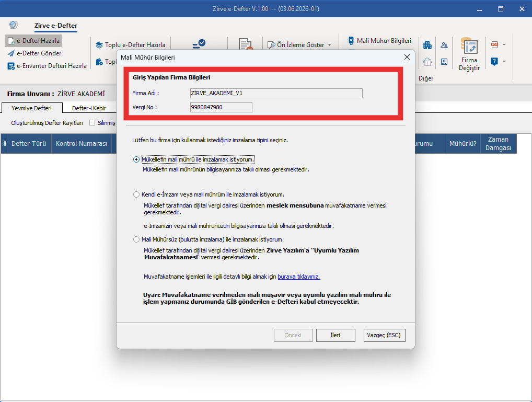This screenshot has width=532, height=402.
Task: Open the buraya tıklayınız link
Action: 298,277
